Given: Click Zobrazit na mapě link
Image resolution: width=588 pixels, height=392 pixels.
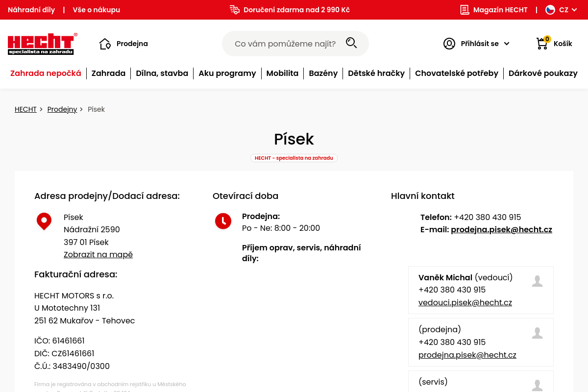Looking at the screenshot, I should (98, 255).
